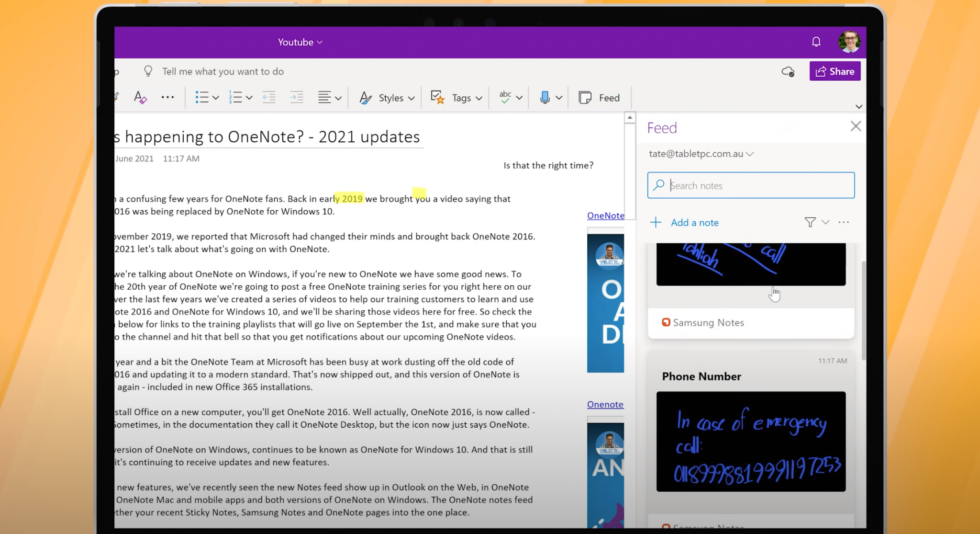Open the Styles menu

[387, 98]
